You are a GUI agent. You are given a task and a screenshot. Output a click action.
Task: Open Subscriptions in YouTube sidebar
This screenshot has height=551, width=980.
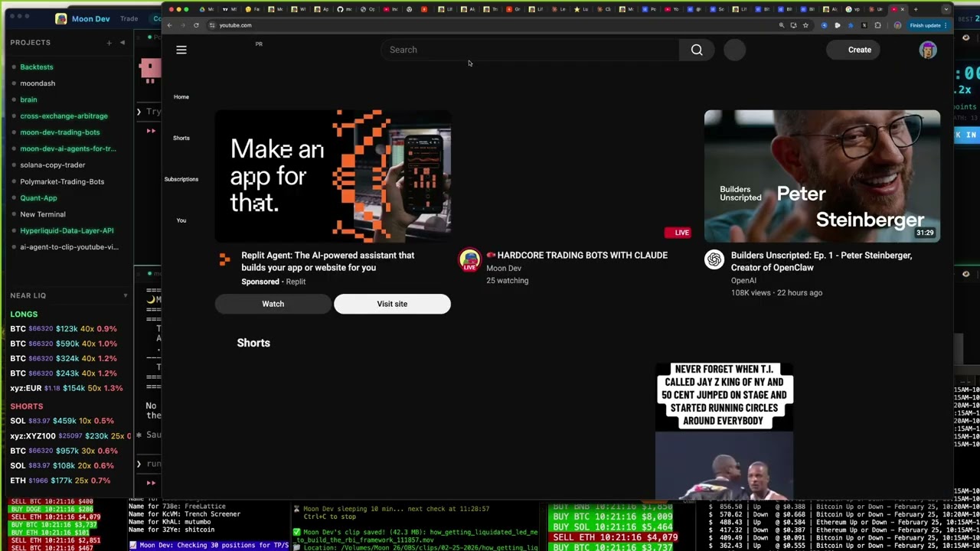click(181, 179)
